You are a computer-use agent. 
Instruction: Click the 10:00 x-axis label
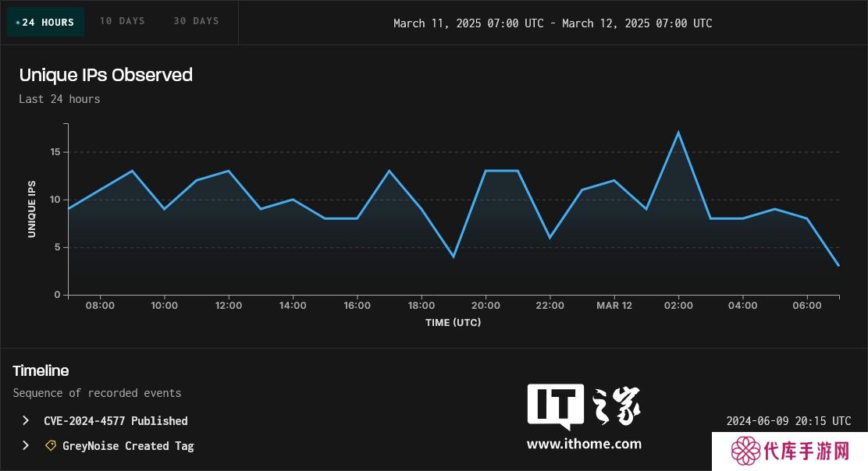pyautogui.click(x=165, y=305)
